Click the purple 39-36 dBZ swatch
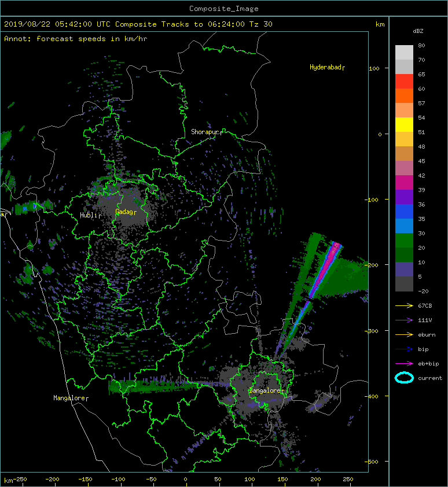This screenshot has width=448, height=487. [x=404, y=197]
